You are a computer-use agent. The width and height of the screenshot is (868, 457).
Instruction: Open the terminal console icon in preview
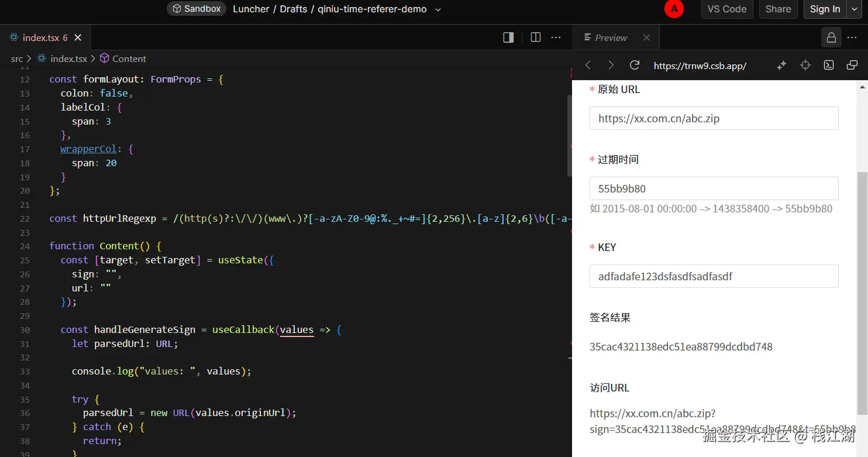click(x=829, y=66)
